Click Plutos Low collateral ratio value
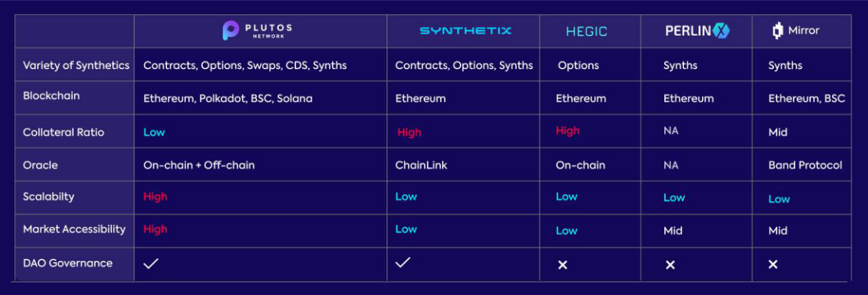Image resolution: width=868 pixels, height=295 pixels. tap(154, 132)
